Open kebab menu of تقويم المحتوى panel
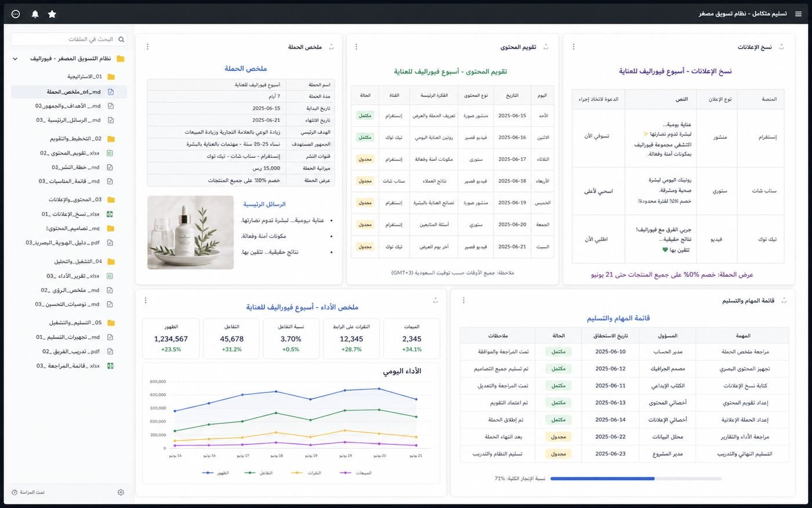This screenshot has height=508, width=812. [x=356, y=47]
